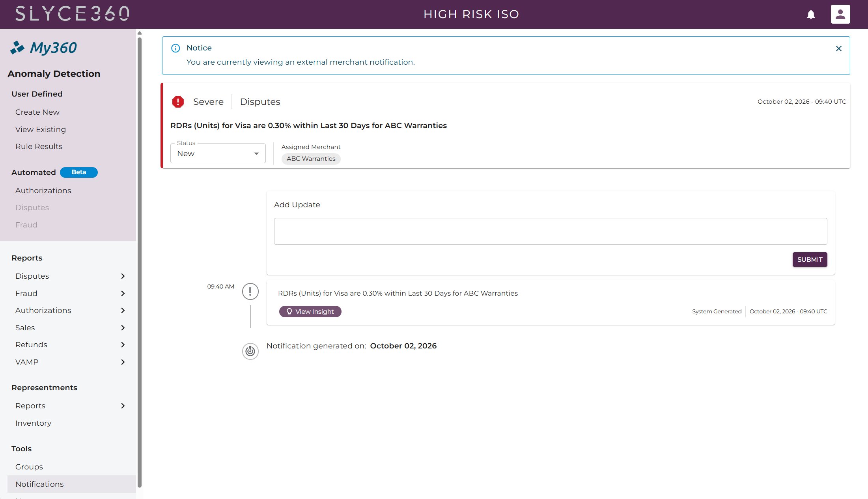Viewport: 868px width, 499px height.
Task: Click the HIGH RISK ISO title
Action: [471, 14]
